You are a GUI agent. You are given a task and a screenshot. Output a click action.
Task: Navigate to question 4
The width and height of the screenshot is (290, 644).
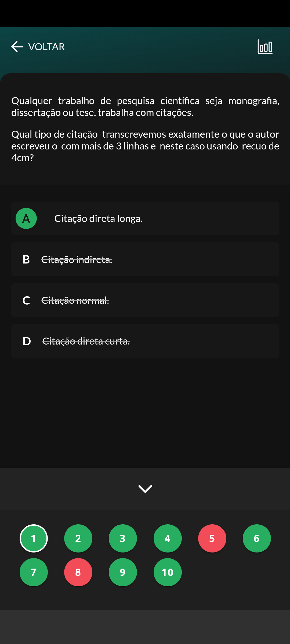[x=168, y=538]
